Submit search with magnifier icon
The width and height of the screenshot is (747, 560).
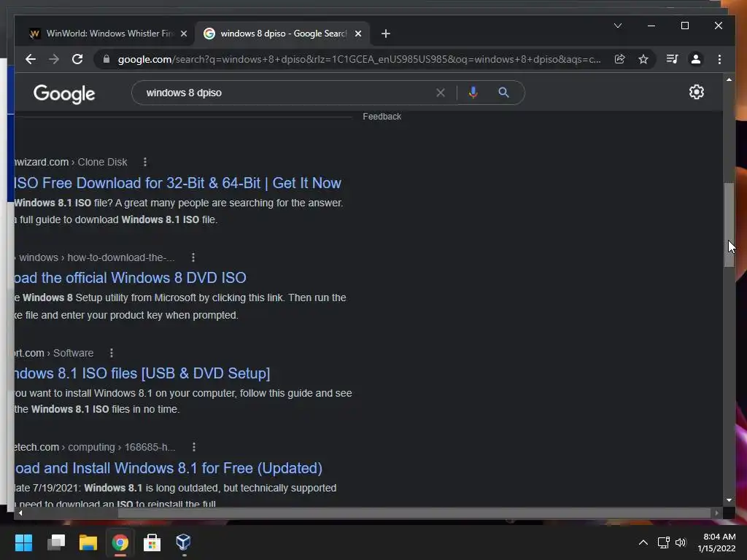503,93
